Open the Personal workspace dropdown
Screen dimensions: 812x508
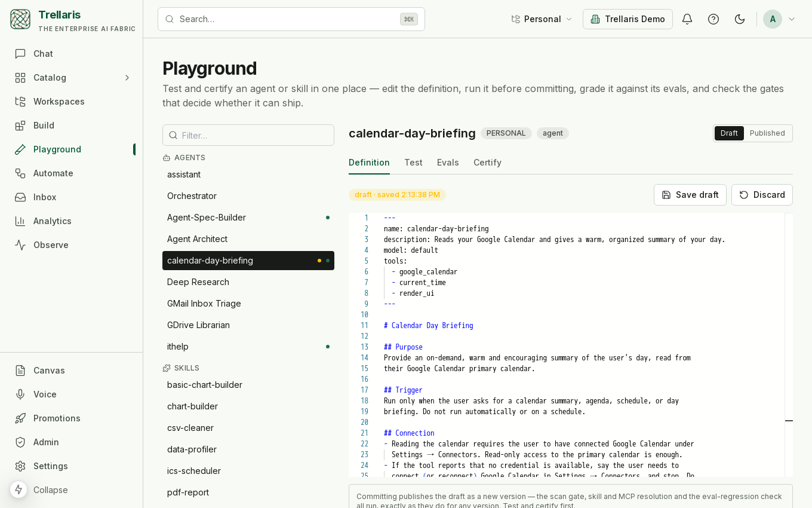(x=542, y=19)
